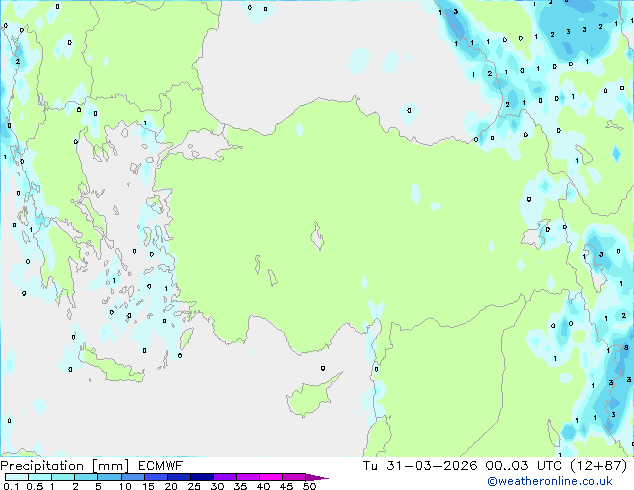Click the legend value '15'
This screenshot has width=634, height=490.
click(148, 486)
